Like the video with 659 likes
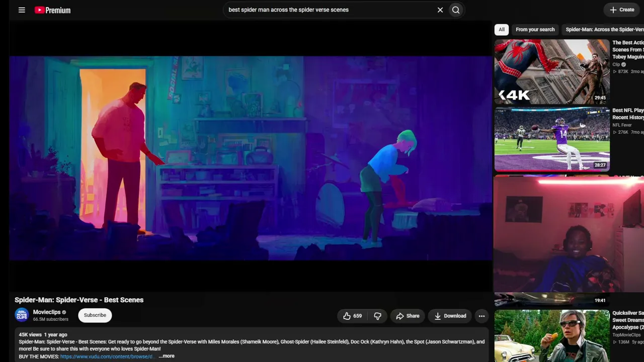Viewport: 644px width, 362px height. pyautogui.click(x=353, y=316)
